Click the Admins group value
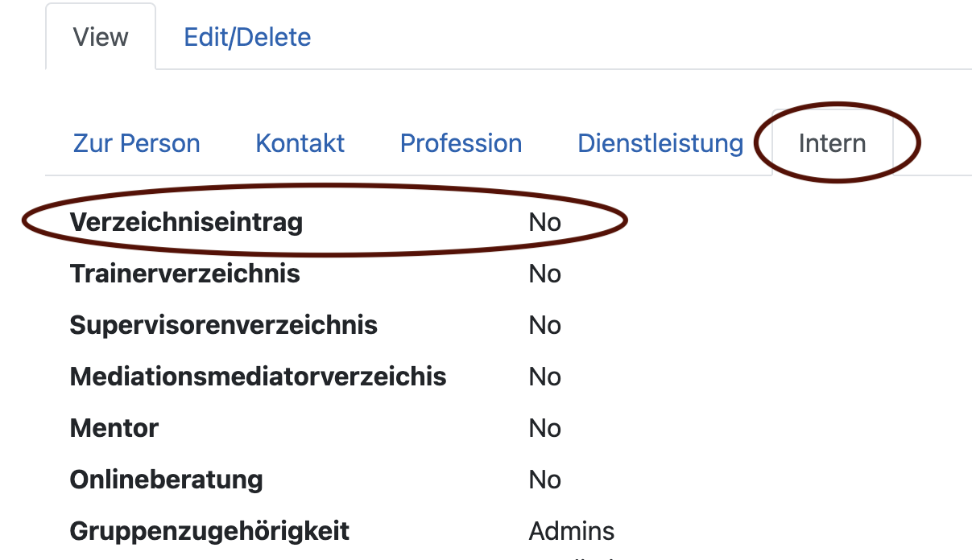The width and height of the screenshot is (972, 560). point(571,531)
